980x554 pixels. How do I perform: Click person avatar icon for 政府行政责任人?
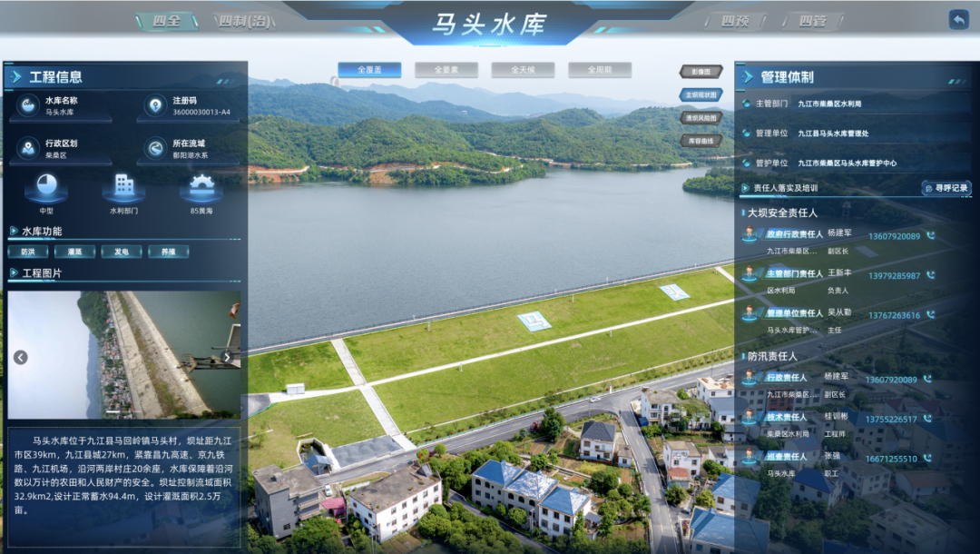[750, 234]
